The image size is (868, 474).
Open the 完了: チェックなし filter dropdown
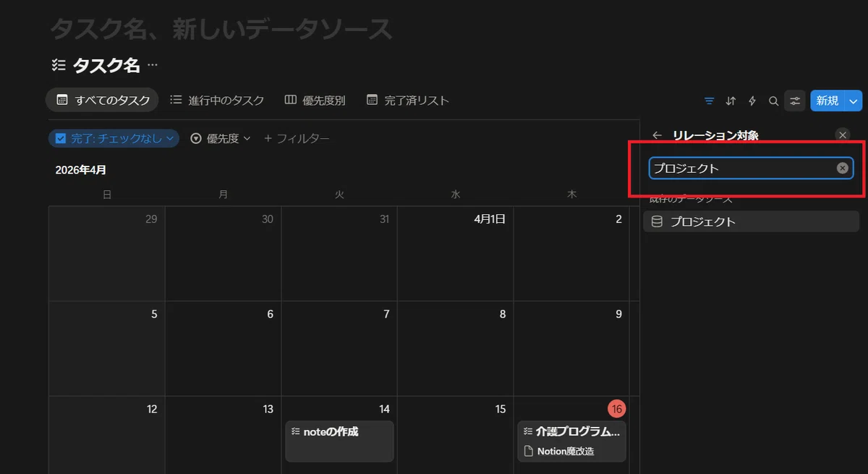tap(114, 138)
